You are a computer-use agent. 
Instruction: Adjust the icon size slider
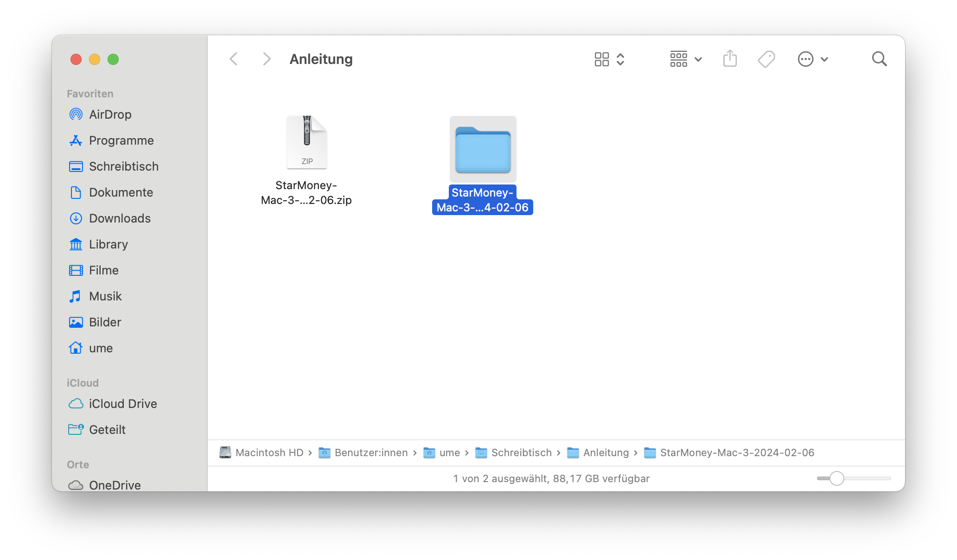pyautogui.click(x=836, y=478)
